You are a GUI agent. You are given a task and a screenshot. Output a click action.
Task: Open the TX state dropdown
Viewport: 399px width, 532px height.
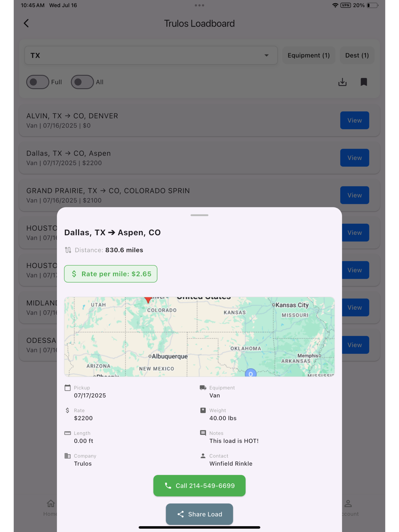click(151, 55)
